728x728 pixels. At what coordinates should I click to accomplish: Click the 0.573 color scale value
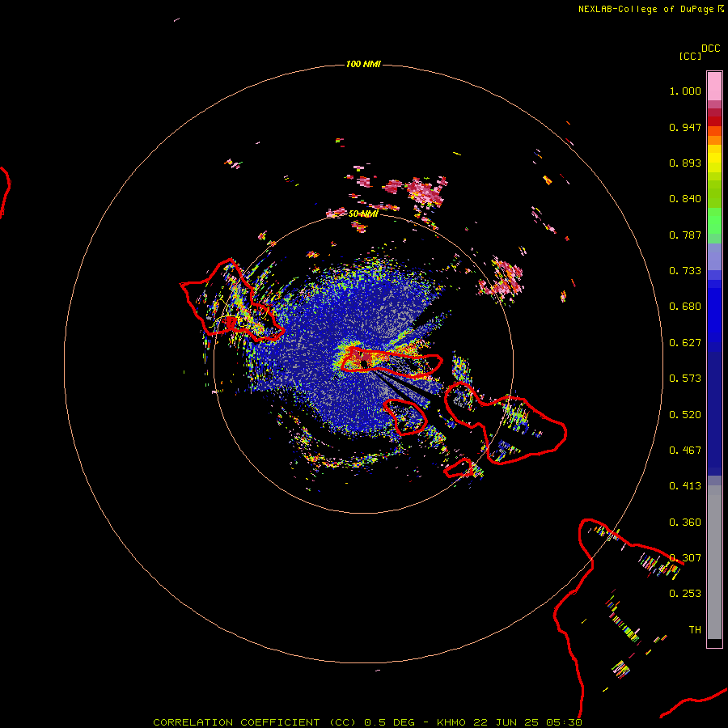point(685,379)
